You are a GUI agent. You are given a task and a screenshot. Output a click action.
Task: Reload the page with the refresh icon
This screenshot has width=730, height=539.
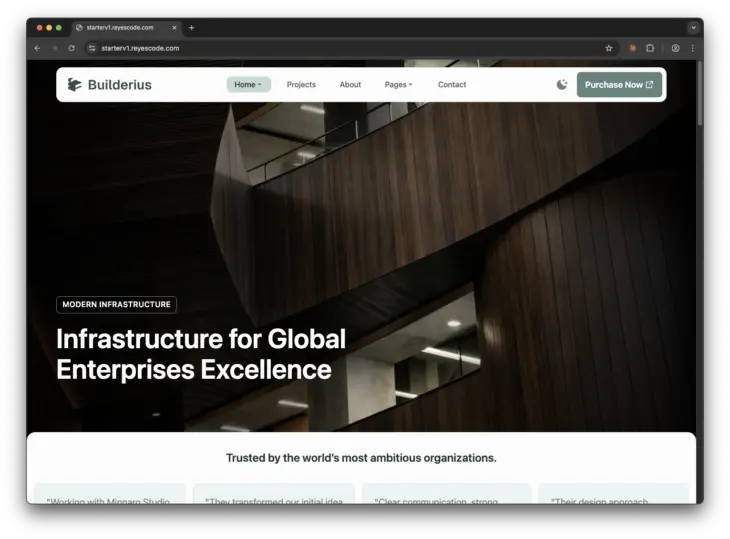pyautogui.click(x=71, y=48)
